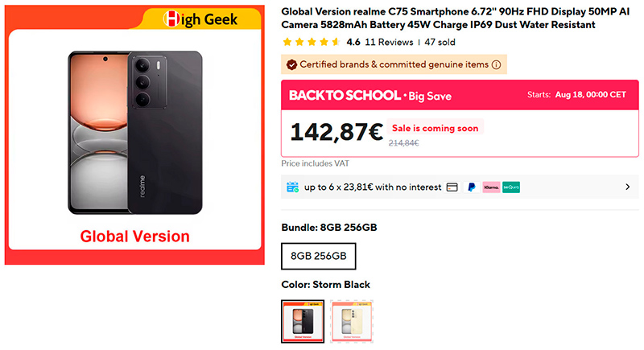
Task: Click the High Geek store logo
Action: 200,19
